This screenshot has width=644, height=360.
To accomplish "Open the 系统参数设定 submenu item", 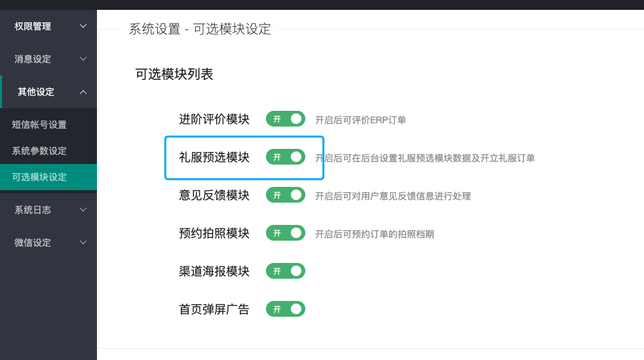I will pos(39,151).
